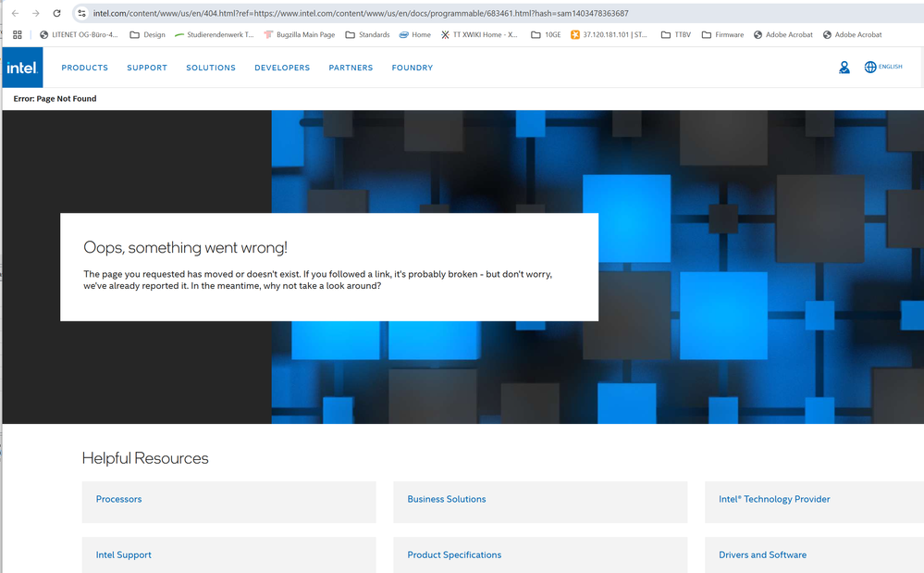
Task: Click the Intel logo
Action: pyautogui.click(x=22, y=68)
